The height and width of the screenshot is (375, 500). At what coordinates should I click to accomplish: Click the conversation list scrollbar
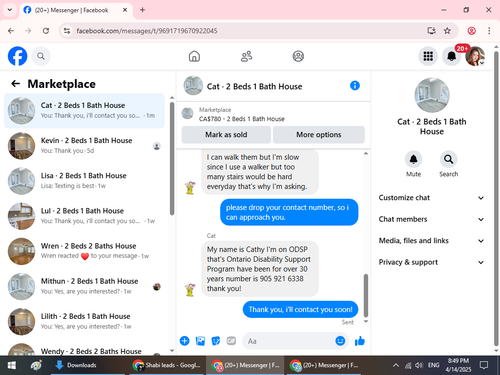(172, 159)
